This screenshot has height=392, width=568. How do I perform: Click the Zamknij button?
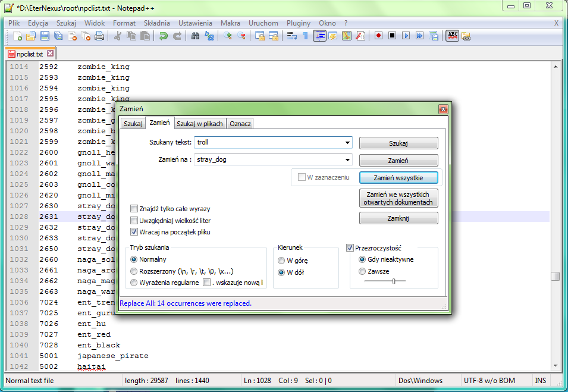(x=398, y=218)
